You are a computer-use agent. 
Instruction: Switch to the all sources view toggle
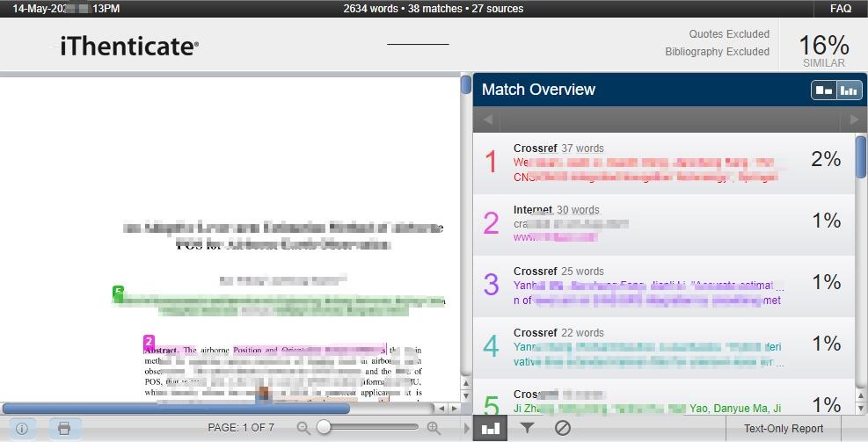point(824,90)
